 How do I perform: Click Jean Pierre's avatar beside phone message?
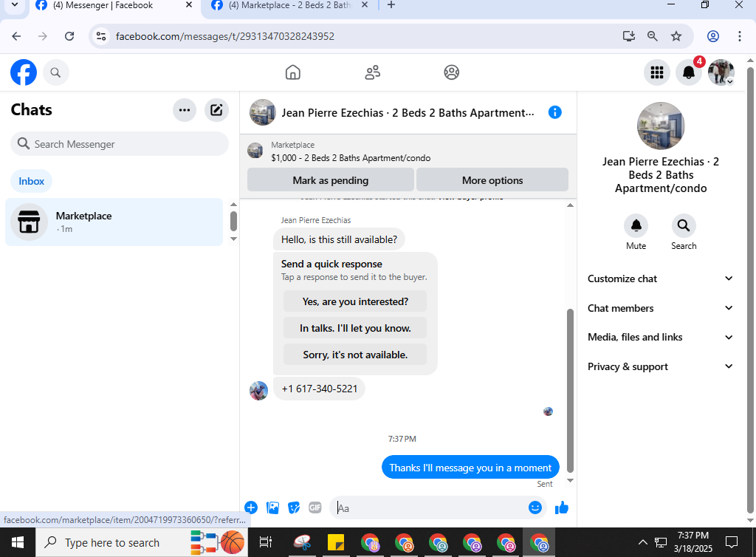coord(259,391)
